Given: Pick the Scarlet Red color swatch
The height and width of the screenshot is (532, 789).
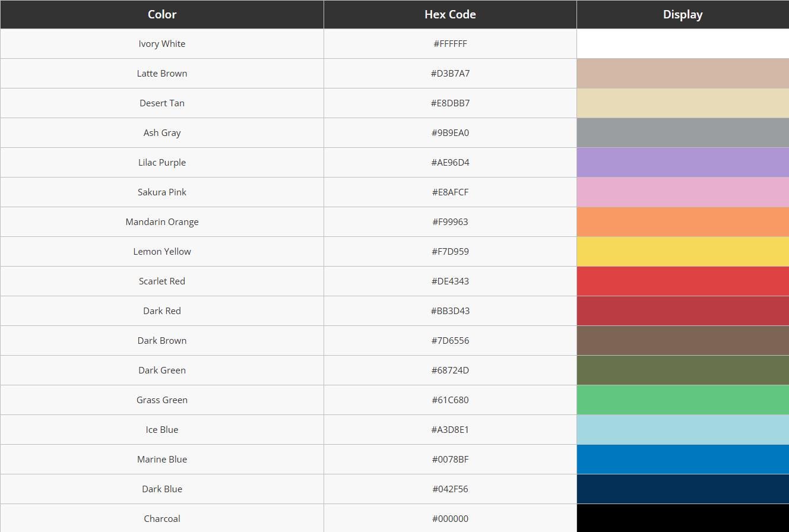Looking at the screenshot, I should click(x=682, y=281).
